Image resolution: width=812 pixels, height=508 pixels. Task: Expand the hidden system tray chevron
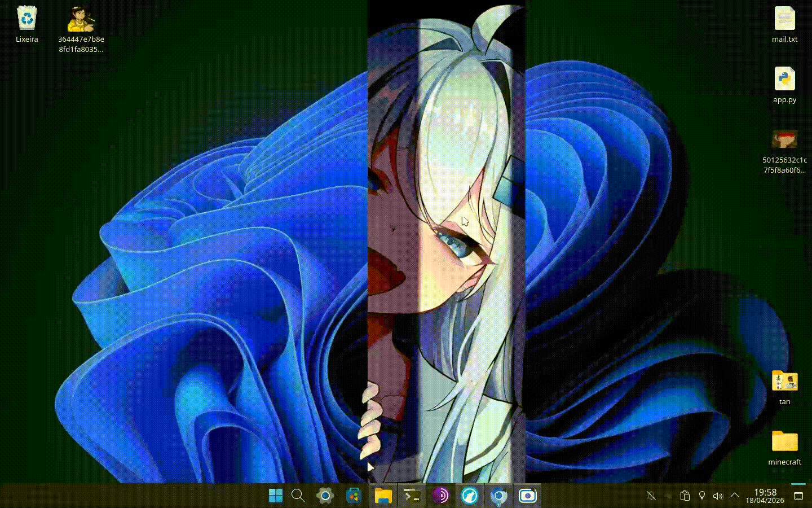point(734,495)
